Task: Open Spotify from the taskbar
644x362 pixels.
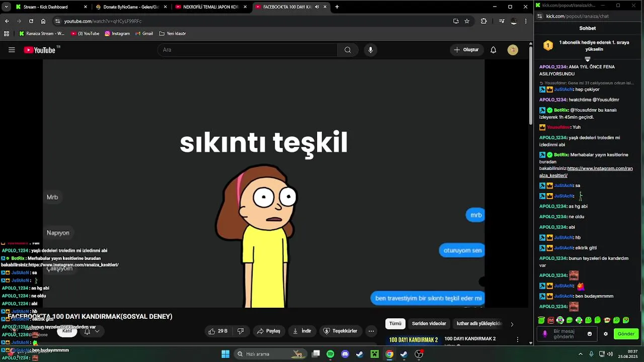Action: (330, 354)
